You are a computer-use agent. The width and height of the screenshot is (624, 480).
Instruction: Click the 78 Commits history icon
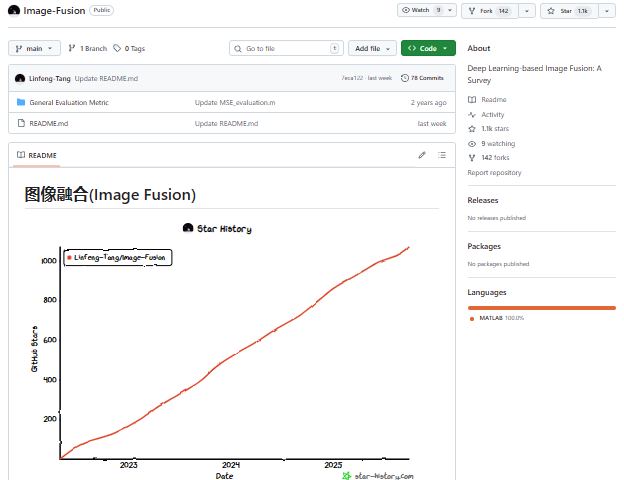click(405, 78)
